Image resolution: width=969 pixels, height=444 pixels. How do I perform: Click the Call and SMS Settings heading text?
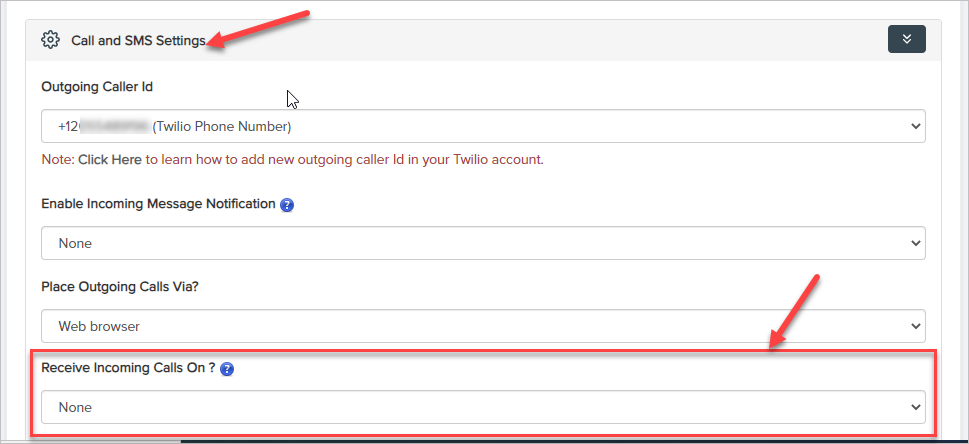pyautogui.click(x=138, y=40)
